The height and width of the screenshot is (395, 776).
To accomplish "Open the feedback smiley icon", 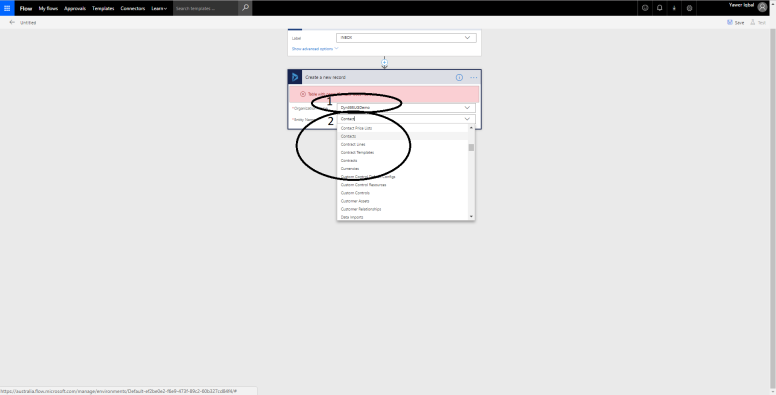I will (645, 8).
